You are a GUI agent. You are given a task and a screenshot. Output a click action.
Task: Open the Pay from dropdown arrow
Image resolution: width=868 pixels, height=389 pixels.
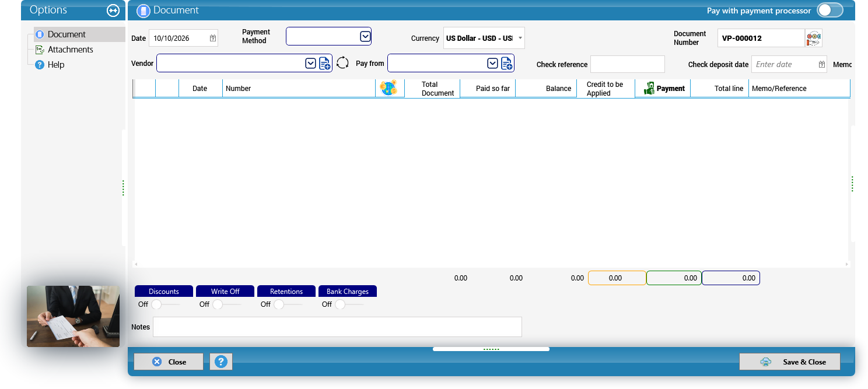(x=492, y=63)
